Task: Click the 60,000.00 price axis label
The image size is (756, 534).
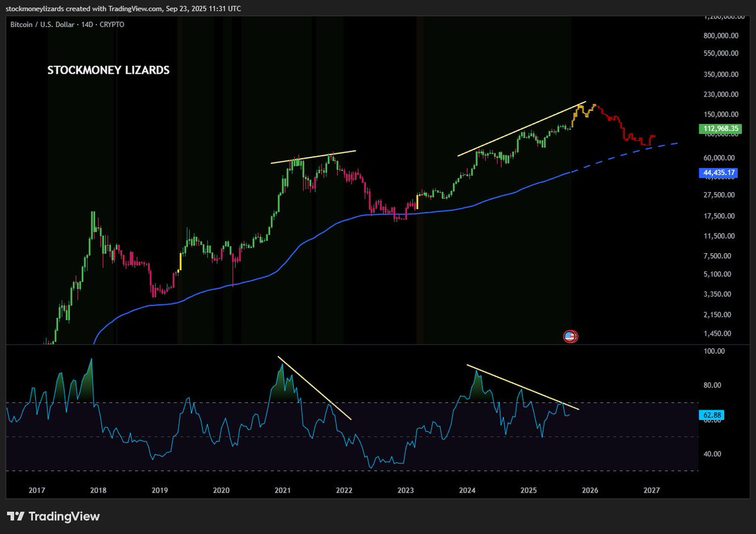Action: 719,157
